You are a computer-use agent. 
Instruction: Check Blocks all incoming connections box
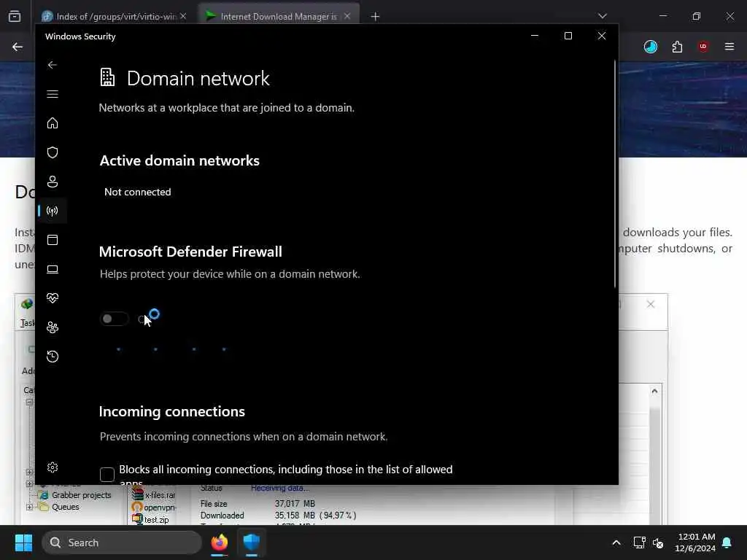[107, 474]
